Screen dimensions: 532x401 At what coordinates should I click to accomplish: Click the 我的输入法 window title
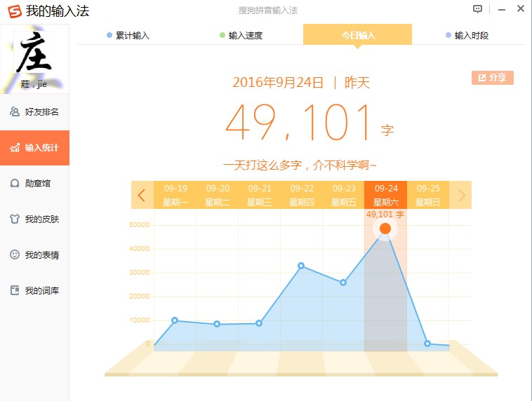coord(58,11)
